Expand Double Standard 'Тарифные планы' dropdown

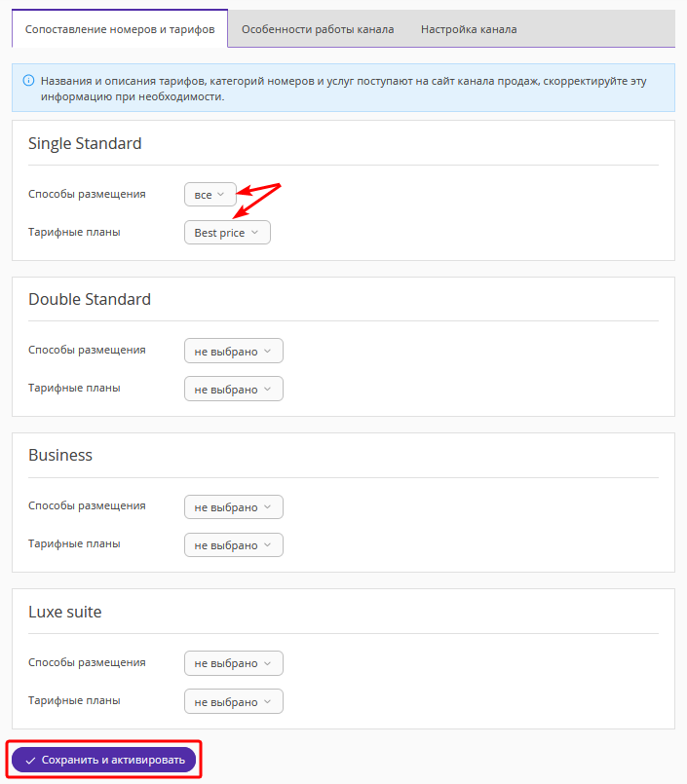(x=234, y=389)
